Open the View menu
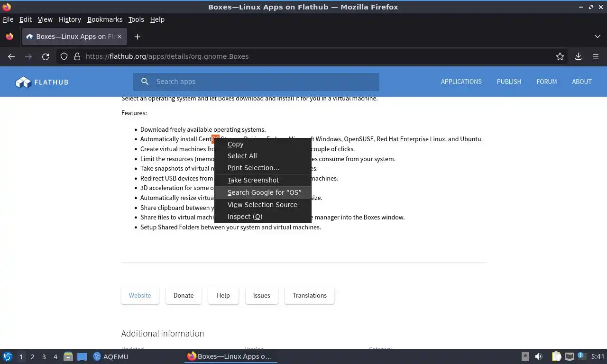The height and width of the screenshot is (364, 607). 45,19
